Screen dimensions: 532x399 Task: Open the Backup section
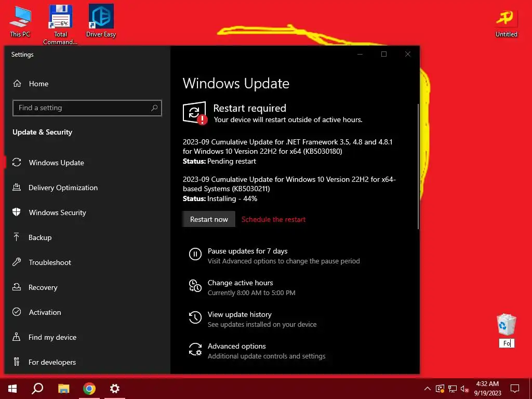coord(87,237)
